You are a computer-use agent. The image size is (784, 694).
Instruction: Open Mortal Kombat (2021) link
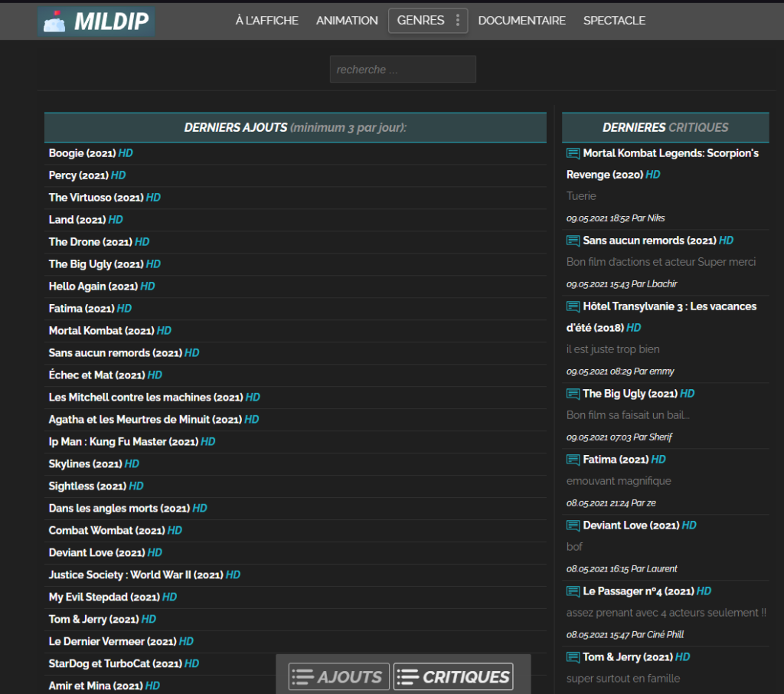(110, 331)
